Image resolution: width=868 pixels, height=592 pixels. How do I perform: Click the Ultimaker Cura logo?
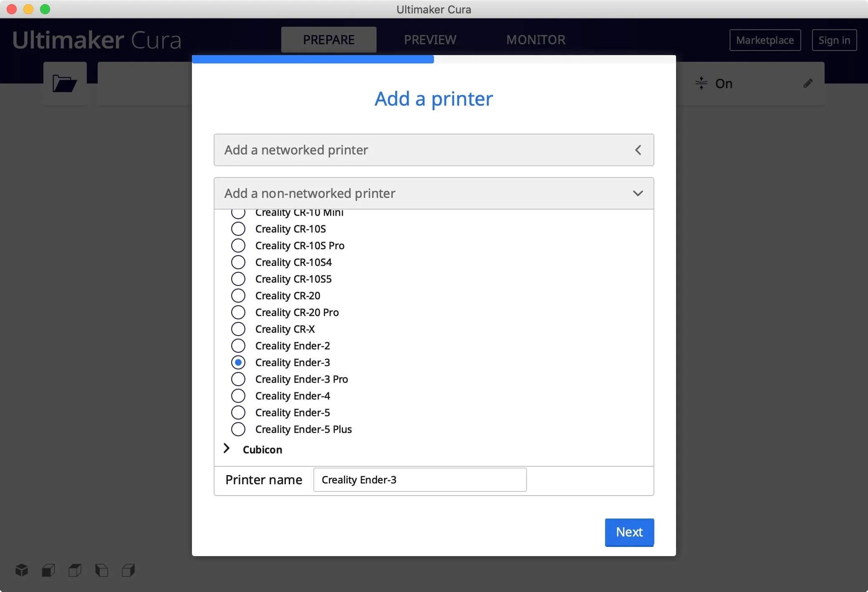pyautogui.click(x=97, y=40)
